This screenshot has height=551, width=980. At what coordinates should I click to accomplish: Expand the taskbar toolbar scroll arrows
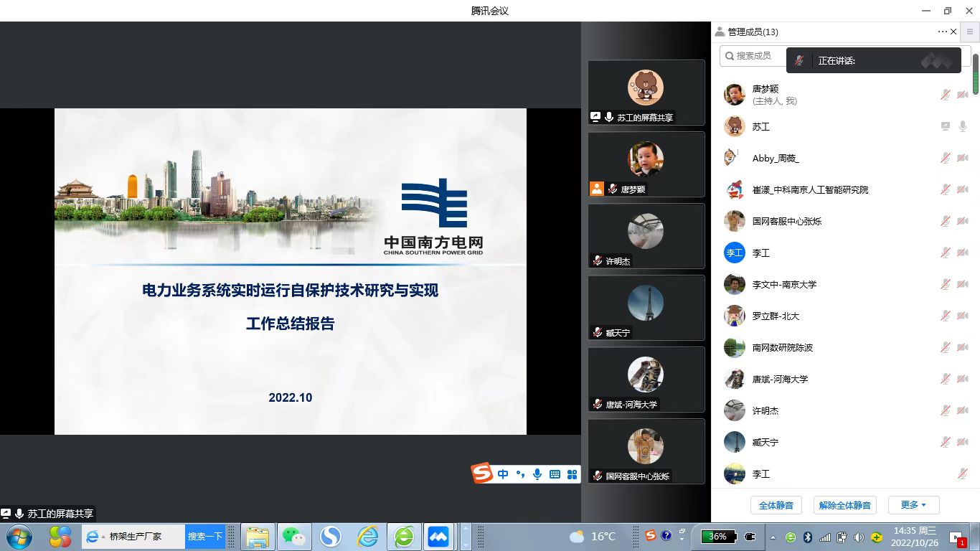466,537
